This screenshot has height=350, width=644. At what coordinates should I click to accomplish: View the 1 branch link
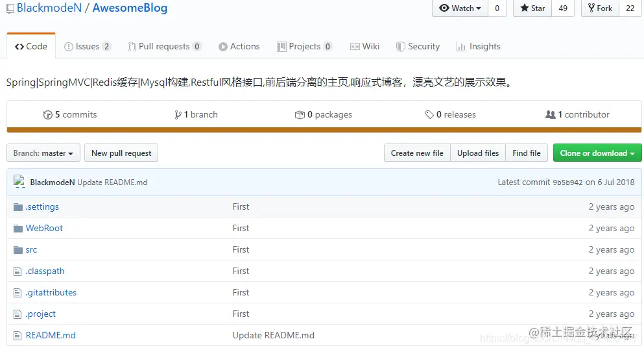[196, 115]
